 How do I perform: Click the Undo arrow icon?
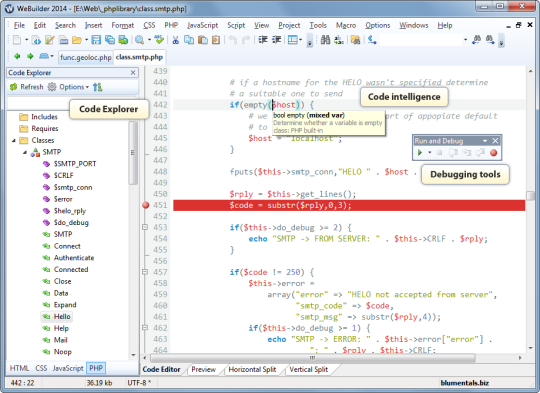tap(233, 40)
